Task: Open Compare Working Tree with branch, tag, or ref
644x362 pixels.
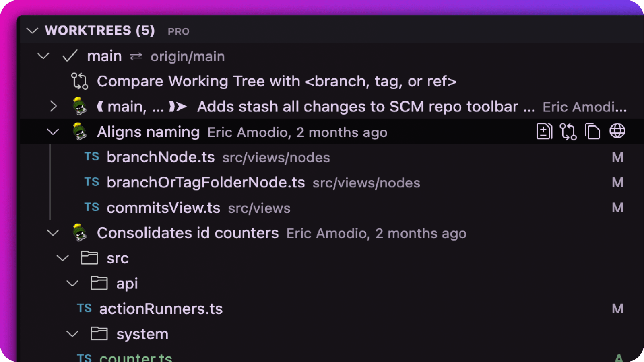Action: tap(277, 81)
